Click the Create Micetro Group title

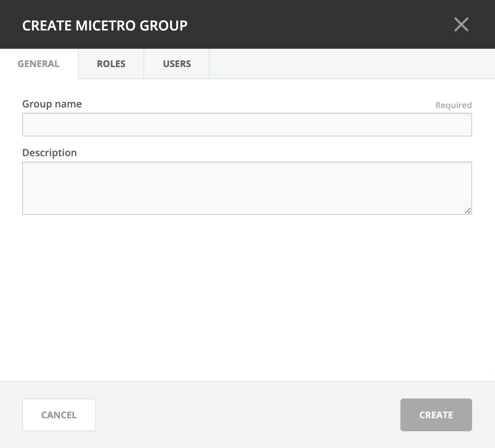point(105,26)
